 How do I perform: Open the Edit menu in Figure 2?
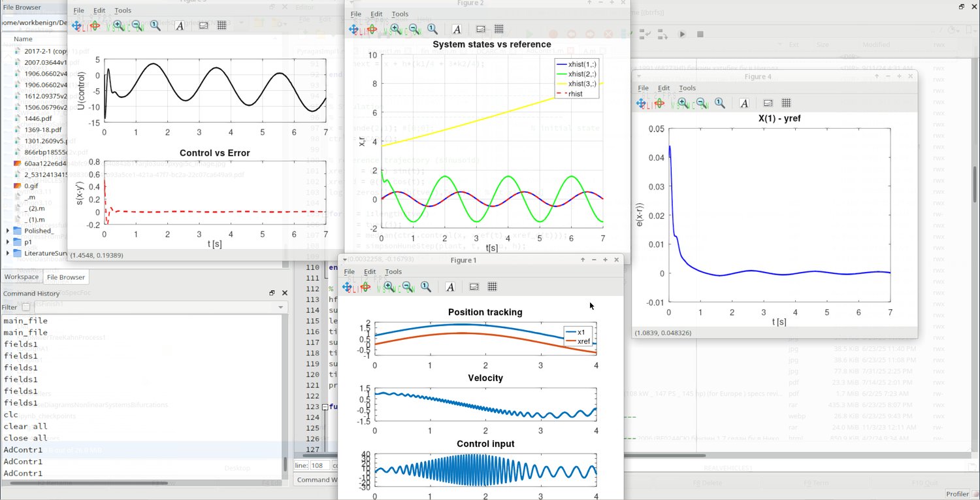pyautogui.click(x=376, y=14)
